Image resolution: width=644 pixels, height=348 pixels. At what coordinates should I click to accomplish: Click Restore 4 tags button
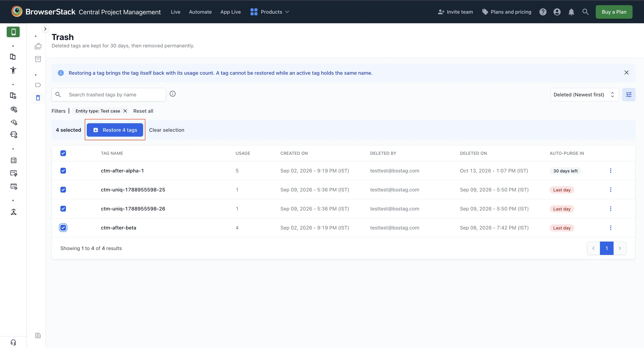click(x=115, y=130)
